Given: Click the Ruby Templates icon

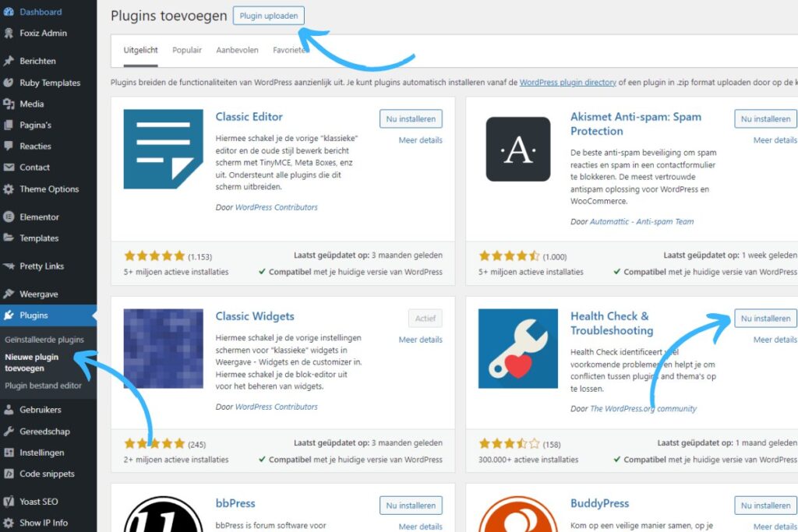Looking at the screenshot, I should [9, 83].
